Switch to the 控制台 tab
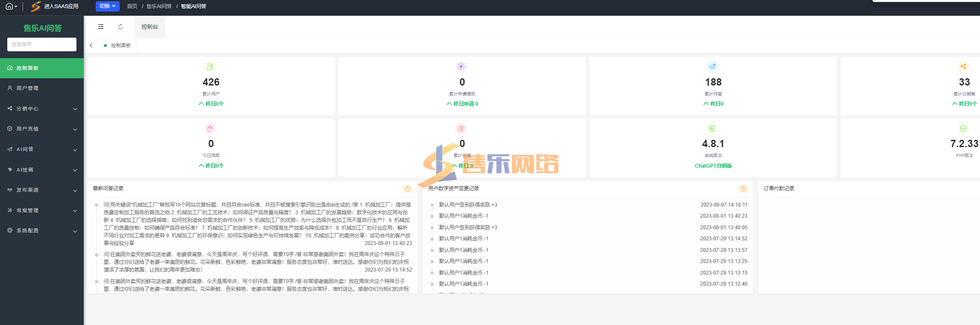The height and width of the screenshot is (325, 980). [150, 27]
